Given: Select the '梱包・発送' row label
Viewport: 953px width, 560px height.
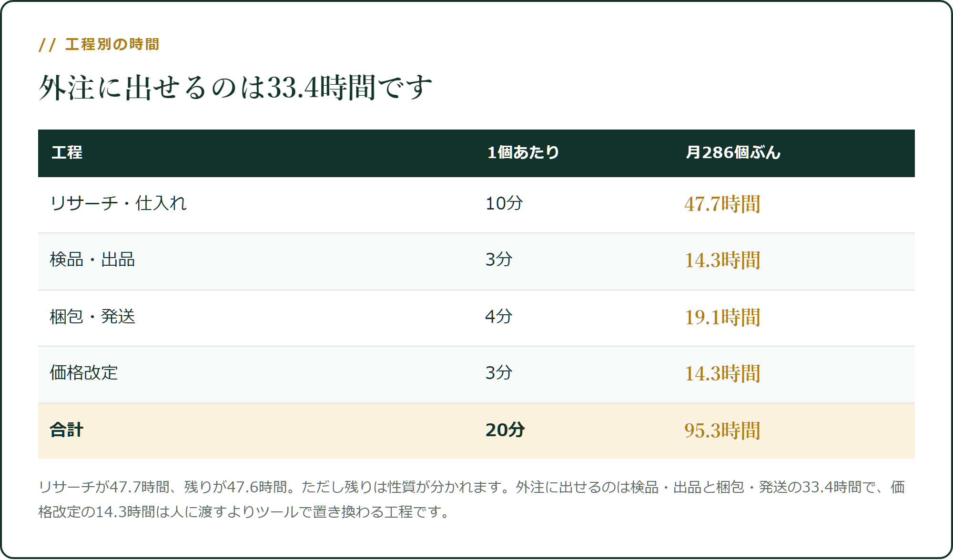Looking at the screenshot, I should click(92, 317).
